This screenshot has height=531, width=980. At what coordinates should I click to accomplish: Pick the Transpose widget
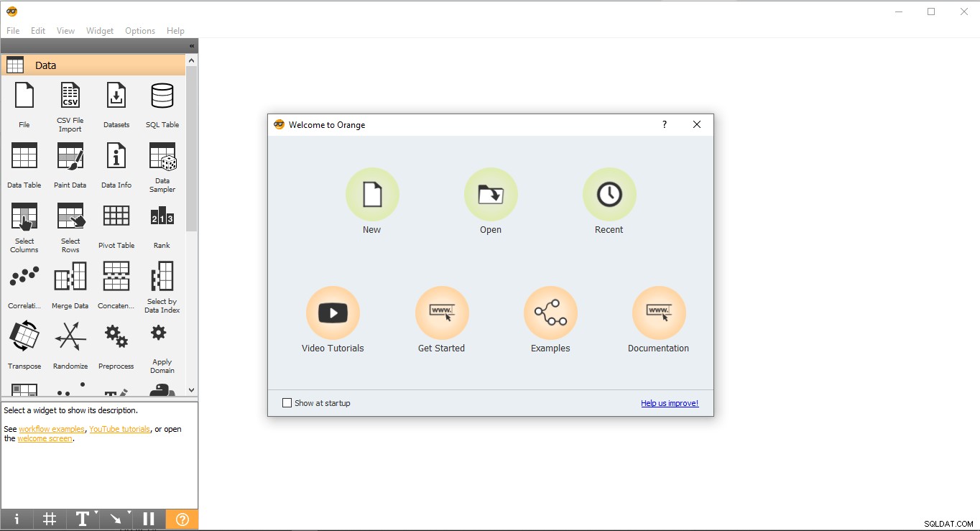[x=24, y=336]
